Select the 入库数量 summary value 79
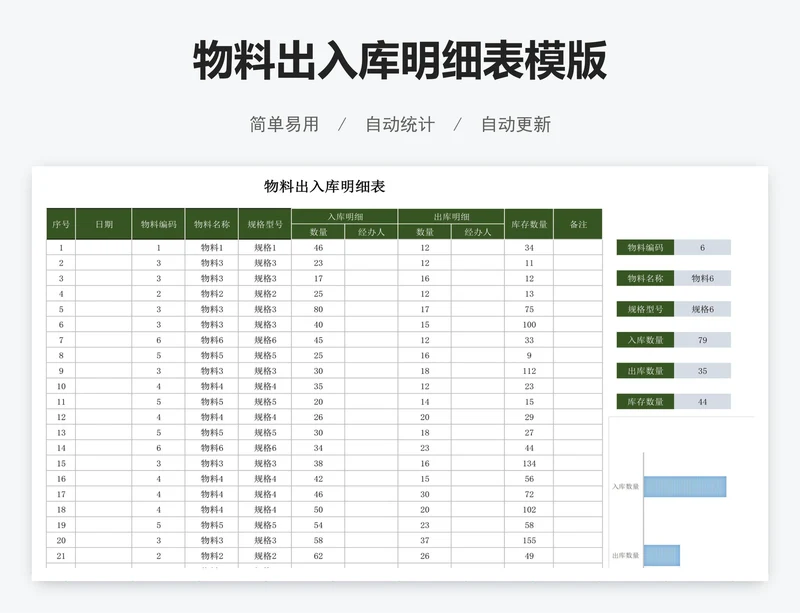The height and width of the screenshot is (613, 800). [x=703, y=340]
